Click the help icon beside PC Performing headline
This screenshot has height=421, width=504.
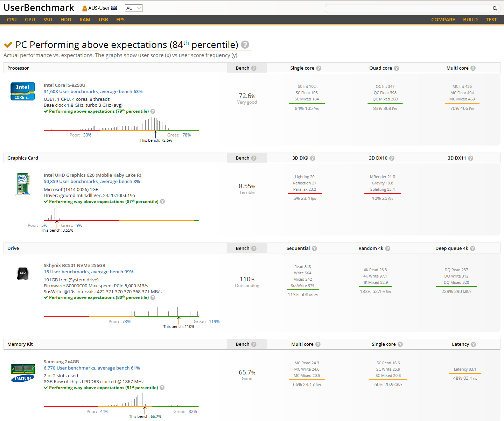245,44
